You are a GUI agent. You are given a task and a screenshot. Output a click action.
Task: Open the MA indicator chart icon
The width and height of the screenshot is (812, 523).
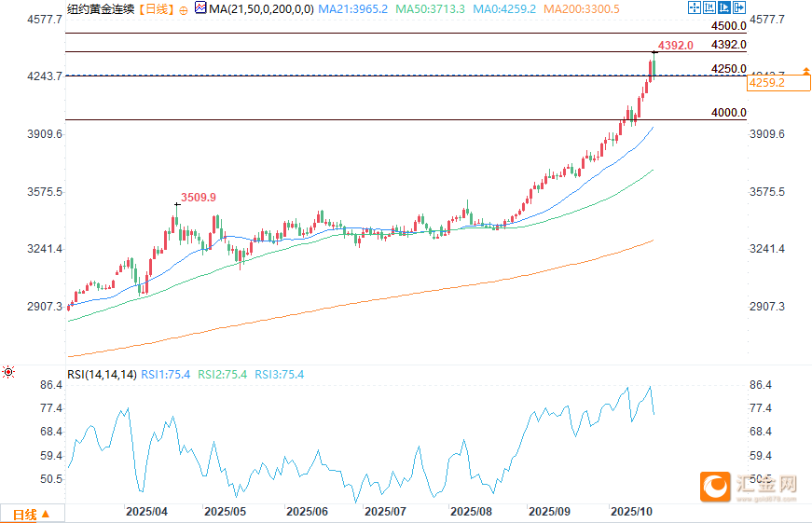[200, 7]
